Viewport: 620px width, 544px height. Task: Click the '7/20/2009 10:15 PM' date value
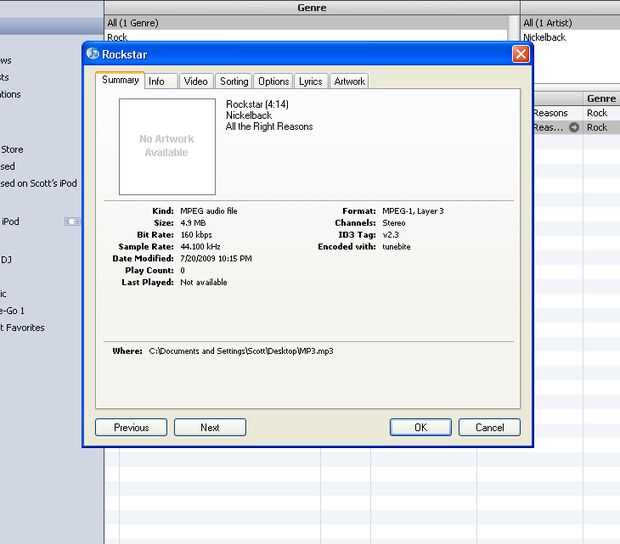(x=216, y=259)
